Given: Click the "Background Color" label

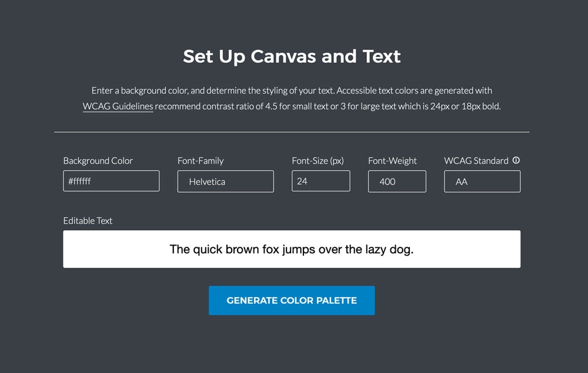Looking at the screenshot, I should point(98,160).
